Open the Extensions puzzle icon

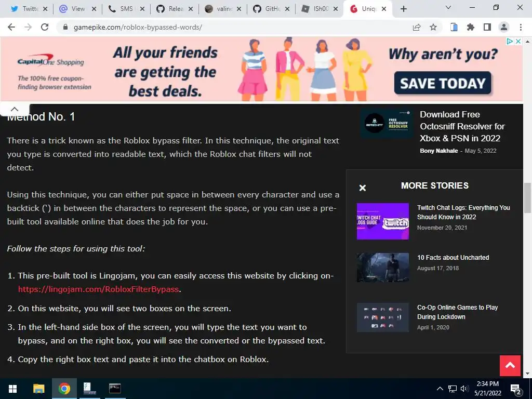coord(471,27)
